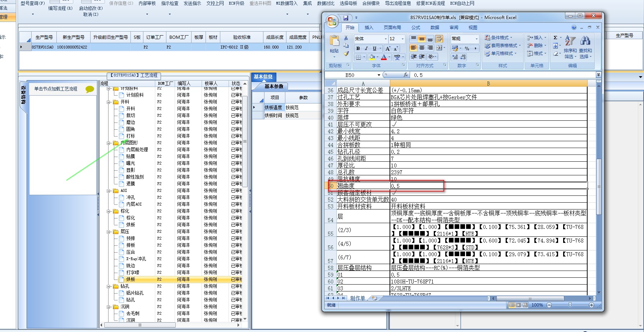Open the font name dropdown 宋体
The height and width of the screenshot is (332, 644).
[386, 39]
